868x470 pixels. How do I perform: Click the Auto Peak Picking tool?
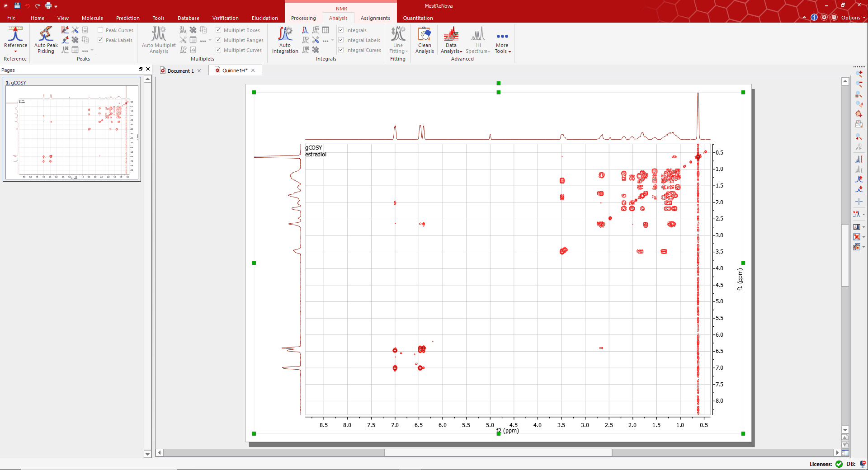pos(46,40)
